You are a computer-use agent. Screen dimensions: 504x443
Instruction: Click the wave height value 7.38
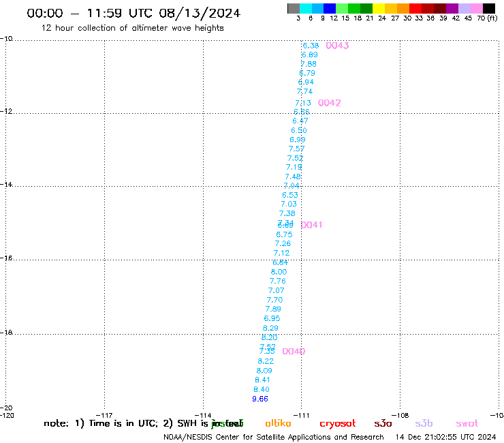click(287, 213)
